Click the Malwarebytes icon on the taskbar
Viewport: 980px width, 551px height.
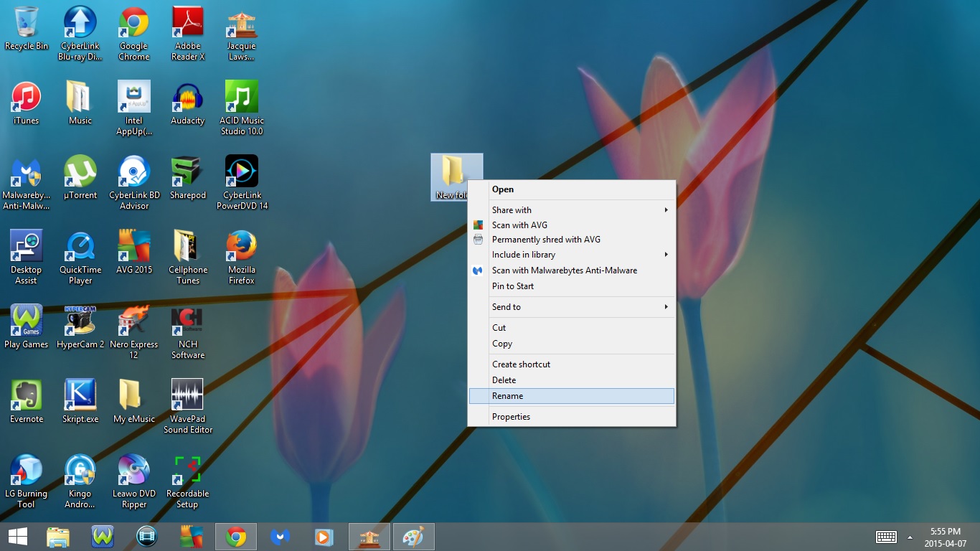click(x=281, y=537)
